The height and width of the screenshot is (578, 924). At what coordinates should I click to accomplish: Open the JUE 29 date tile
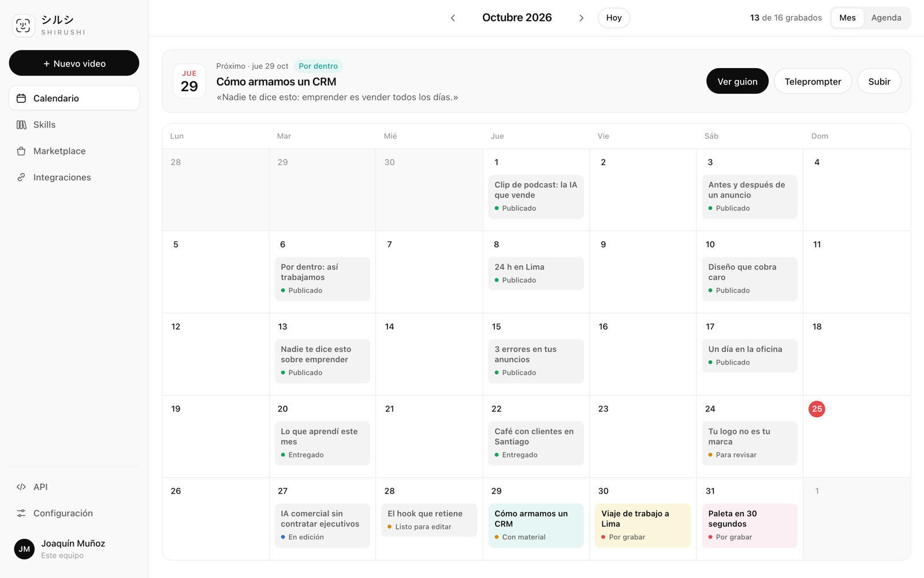point(189,81)
